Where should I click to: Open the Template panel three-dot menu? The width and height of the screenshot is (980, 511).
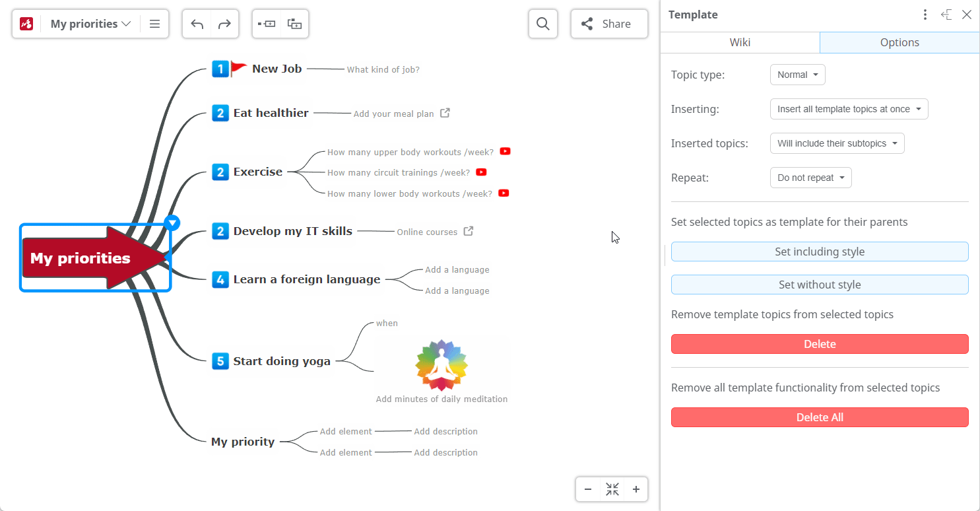tap(925, 15)
